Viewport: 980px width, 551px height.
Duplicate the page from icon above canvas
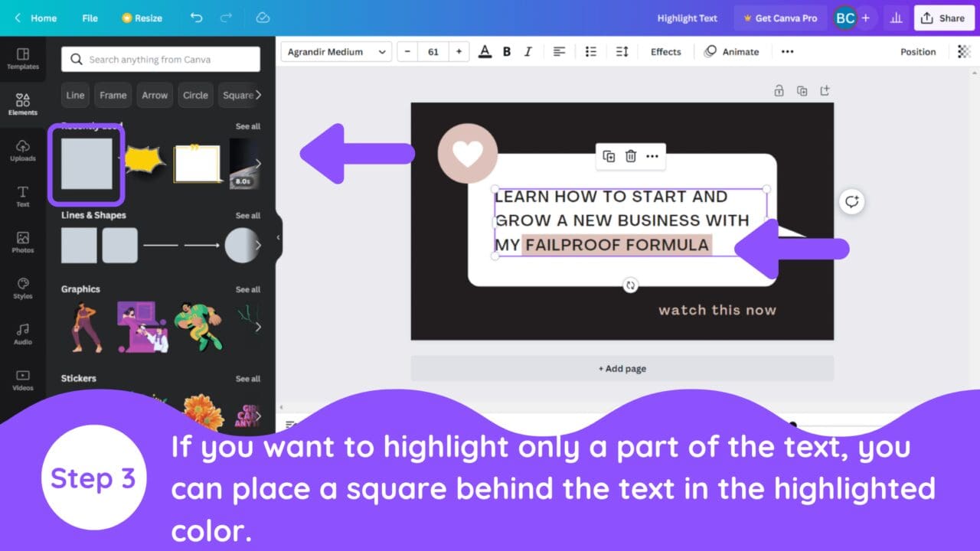(802, 90)
